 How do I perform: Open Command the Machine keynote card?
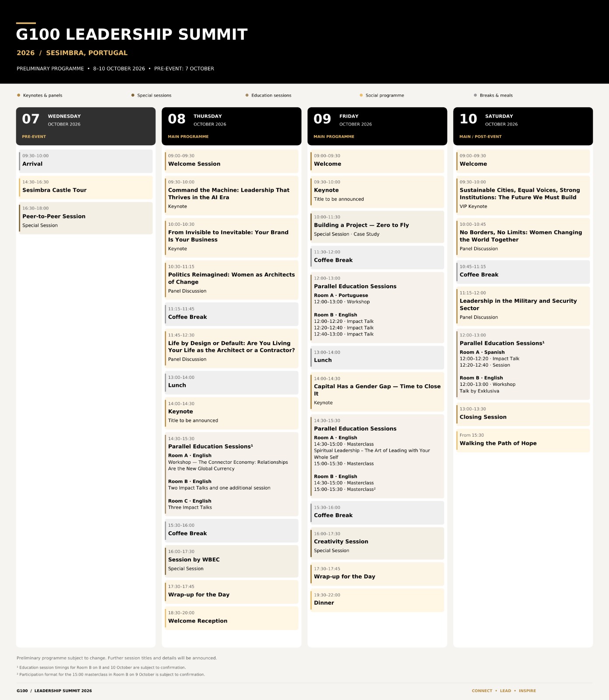coord(232,195)
